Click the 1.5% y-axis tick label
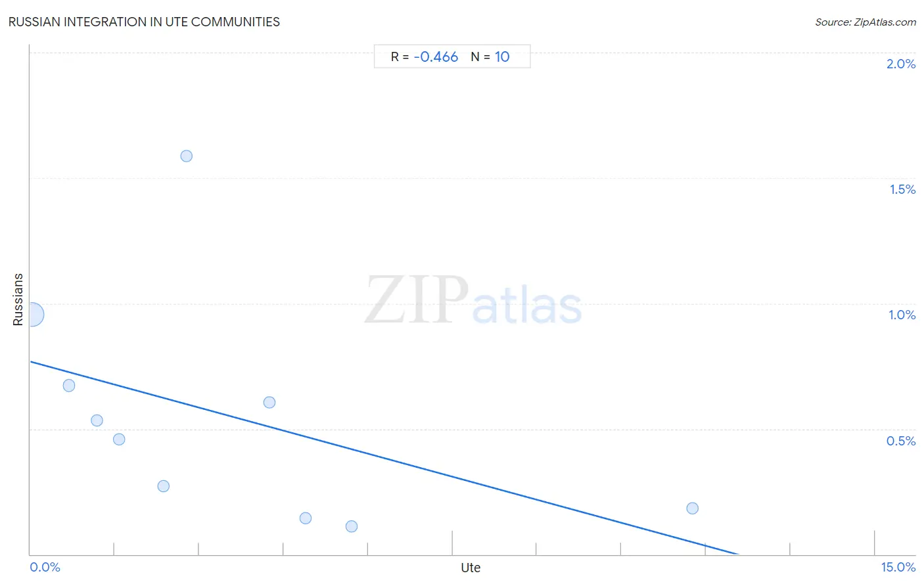 pos(902,189)
